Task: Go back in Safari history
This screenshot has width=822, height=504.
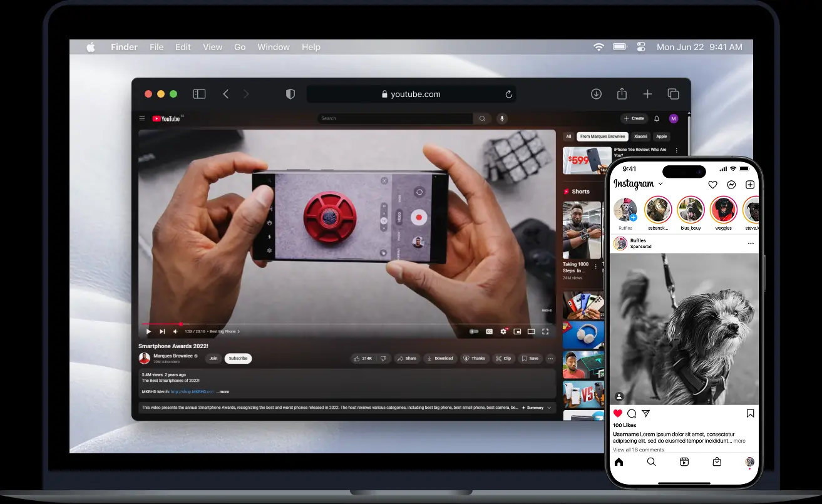Action: pos(226,94)
